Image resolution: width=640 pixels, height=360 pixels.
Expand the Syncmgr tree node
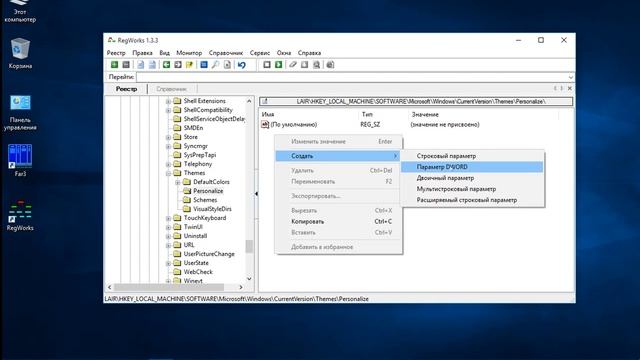[x=168, y=146]
